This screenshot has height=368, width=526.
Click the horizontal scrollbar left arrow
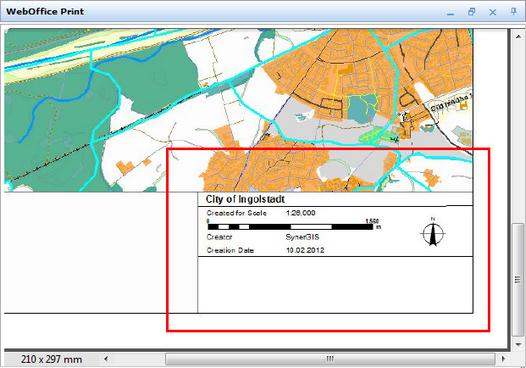point(106,359)
